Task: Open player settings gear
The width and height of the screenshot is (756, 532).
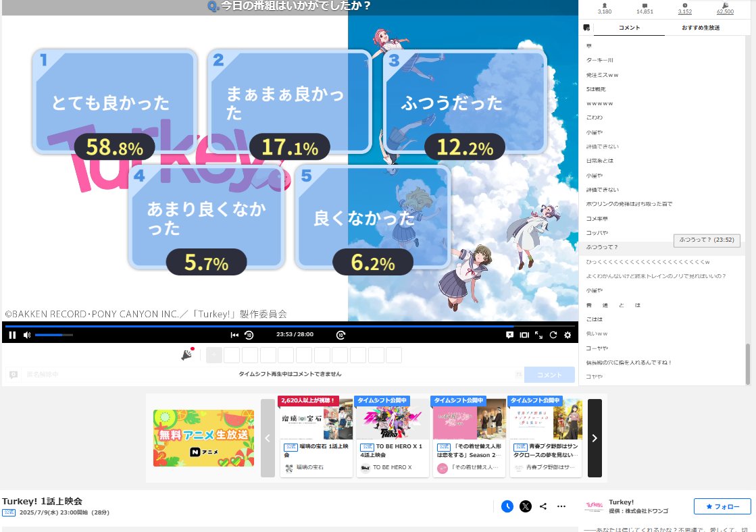Action: click(568, 335)
